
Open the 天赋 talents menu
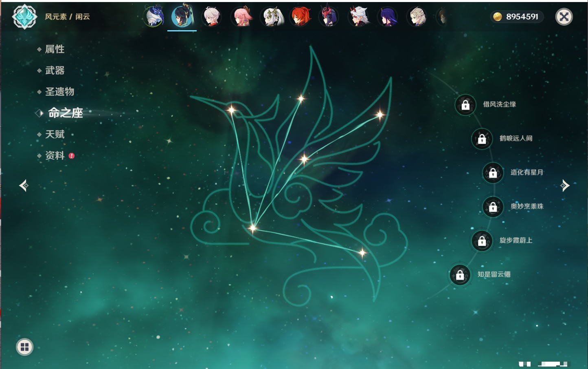pyautogui.click(x=55, y=134)
